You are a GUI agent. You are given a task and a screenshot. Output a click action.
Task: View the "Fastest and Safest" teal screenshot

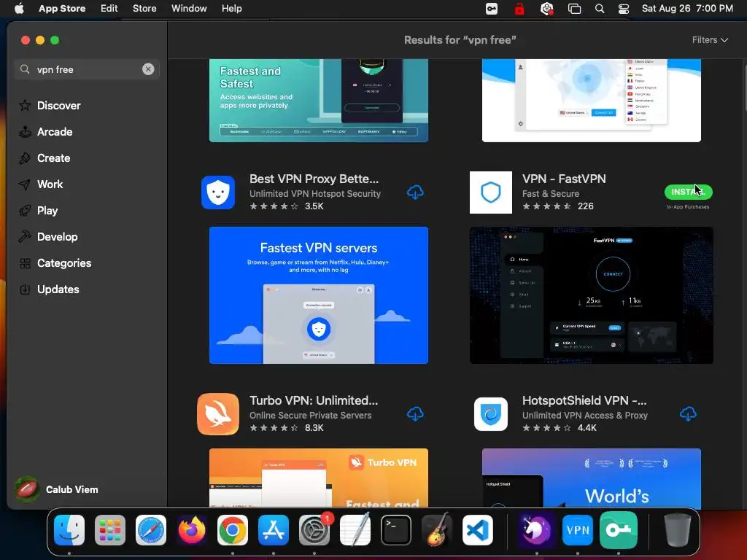point(319,101)
